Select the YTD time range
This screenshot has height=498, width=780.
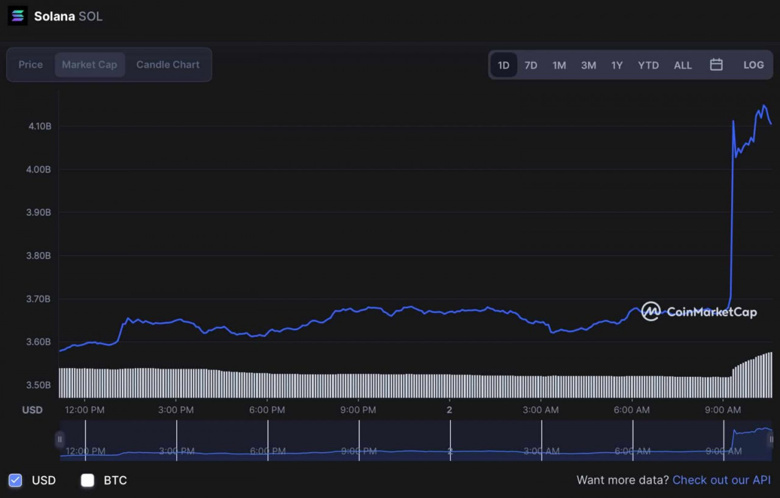pyautogui.click(x=648, y=65)
